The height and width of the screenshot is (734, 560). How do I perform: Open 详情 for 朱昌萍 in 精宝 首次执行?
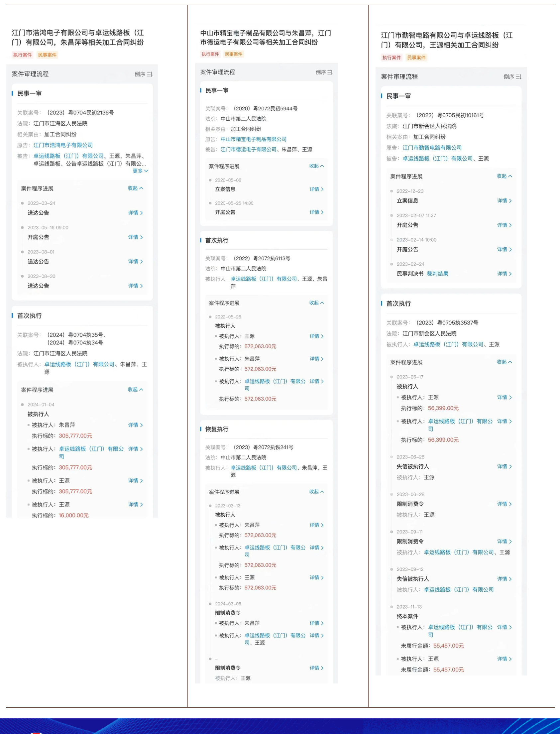316,359
